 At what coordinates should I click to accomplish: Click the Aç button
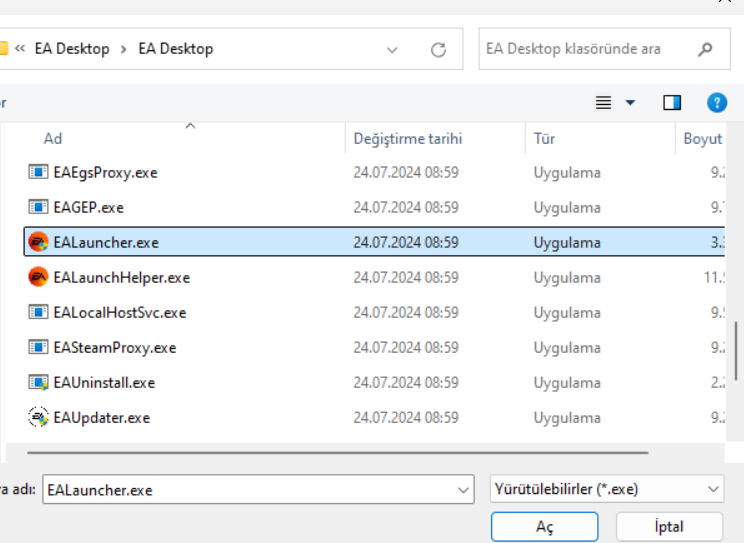pos(544,526)
